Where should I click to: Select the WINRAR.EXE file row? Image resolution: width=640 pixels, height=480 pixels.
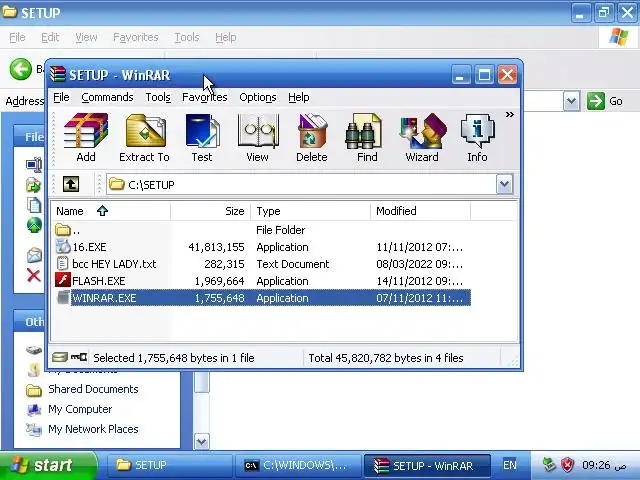pyautogui.click(x=261, y=298)
